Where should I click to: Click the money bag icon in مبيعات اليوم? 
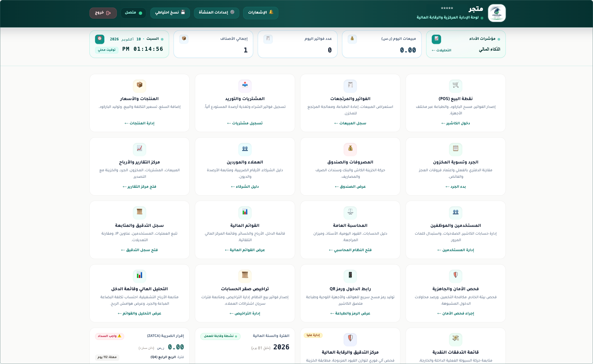(x=352, y=39)
